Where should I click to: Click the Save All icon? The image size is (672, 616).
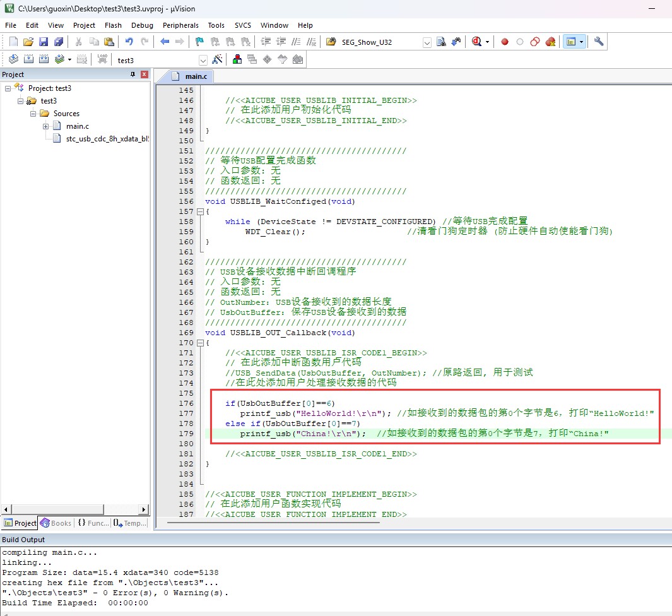click(x=59, y=42)
